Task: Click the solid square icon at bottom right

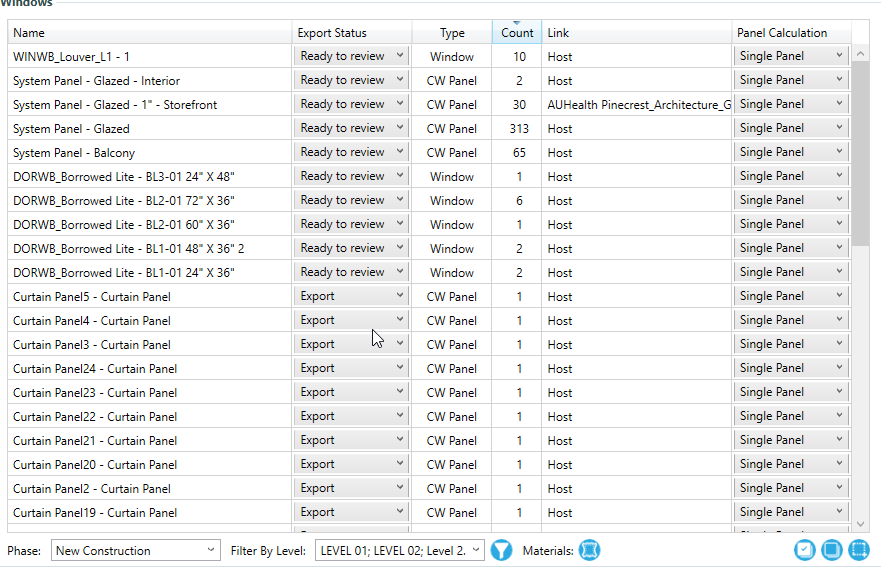Action: (x=831, y=550)
